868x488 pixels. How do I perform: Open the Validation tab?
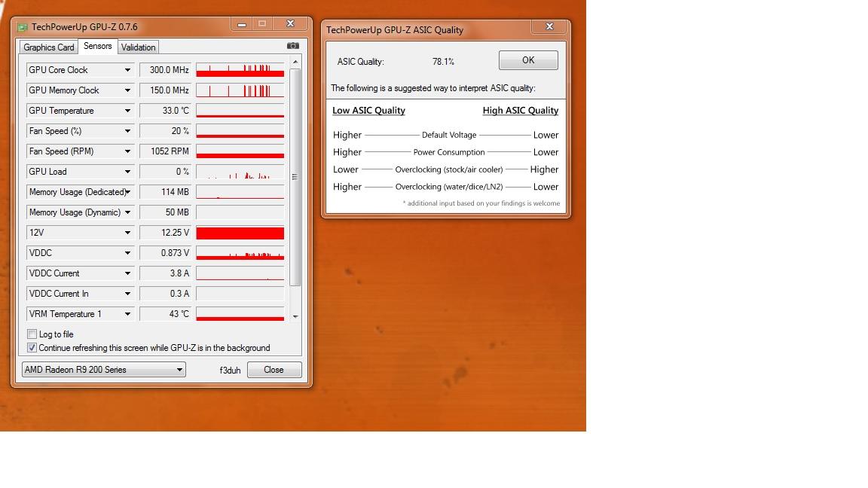139,47
